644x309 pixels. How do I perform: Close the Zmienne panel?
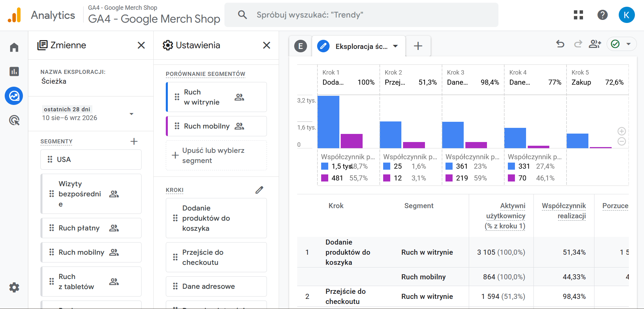click(x=141, y=45)
